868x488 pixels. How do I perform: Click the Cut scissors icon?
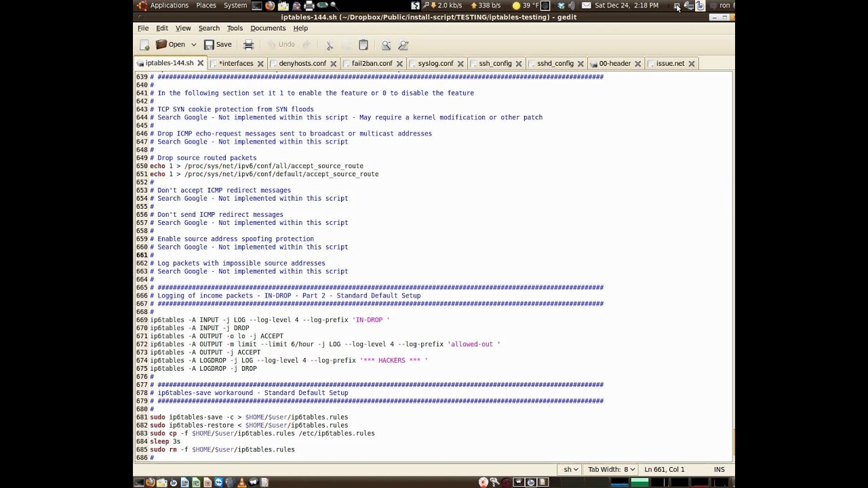pyautogui.click(x=330, y=45)
